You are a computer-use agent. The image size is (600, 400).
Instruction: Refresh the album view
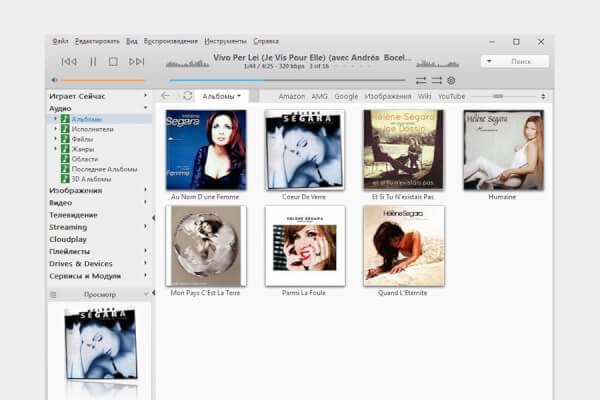(188, 96)
